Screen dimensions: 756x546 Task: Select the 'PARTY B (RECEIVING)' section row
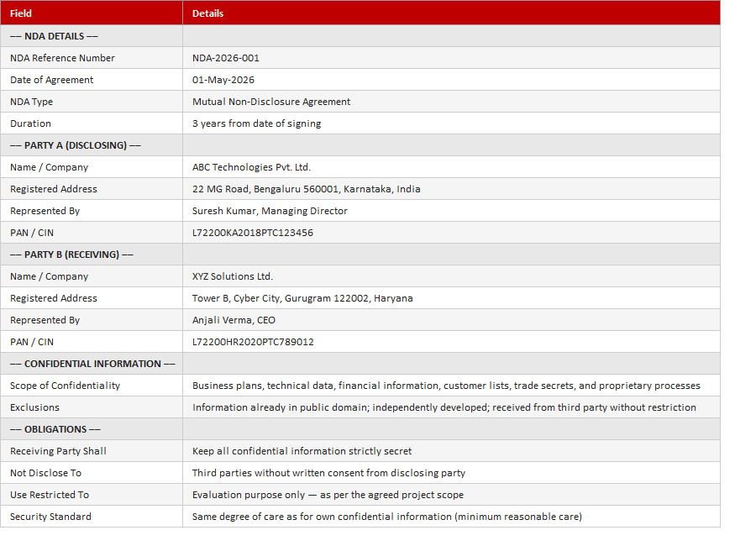(360, 255)
